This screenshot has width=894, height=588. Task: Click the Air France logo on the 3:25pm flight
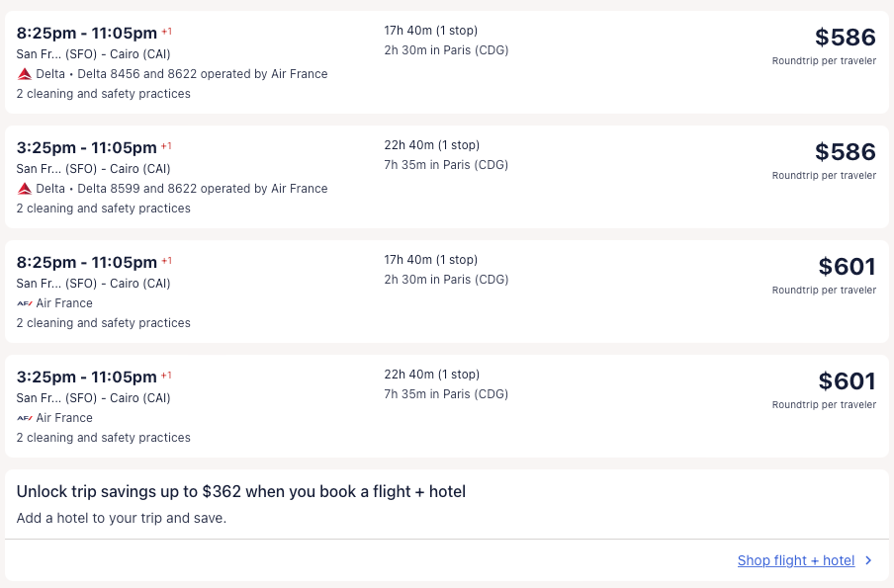click(x=25, y=418)
